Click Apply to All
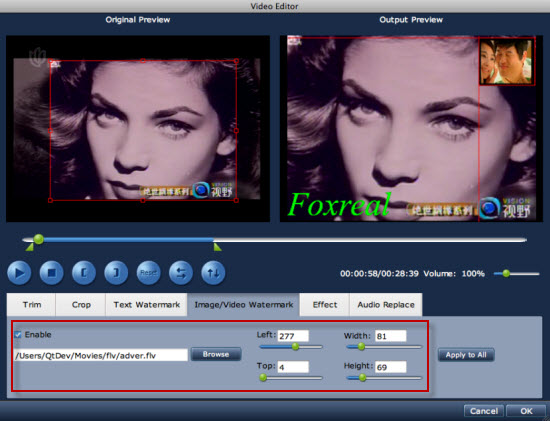Viewport: 550px width, 421px height. tap(466, 355)
